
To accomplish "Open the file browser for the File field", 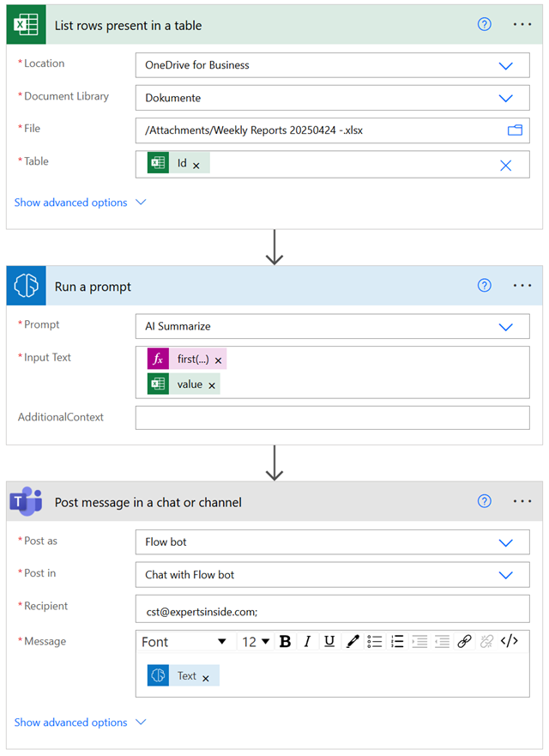I will pyautogui.click(x=515, y=130).
